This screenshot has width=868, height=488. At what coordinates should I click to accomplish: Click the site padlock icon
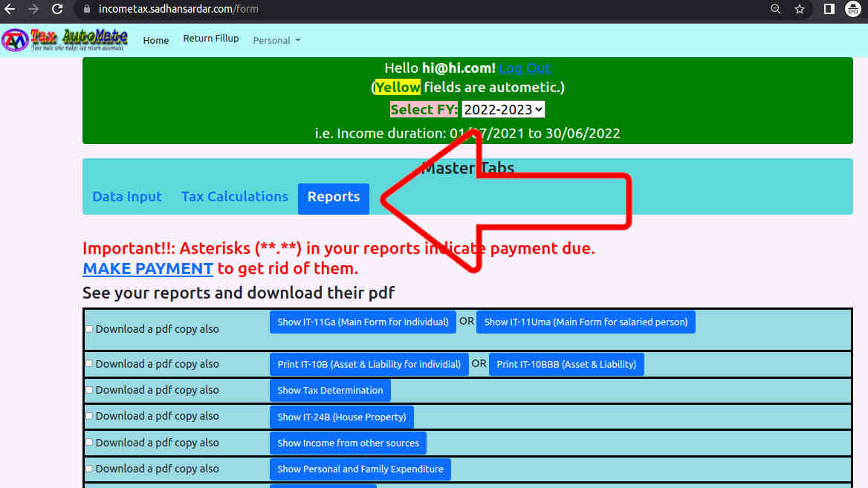pyautogui.click(x=87, y=10)
